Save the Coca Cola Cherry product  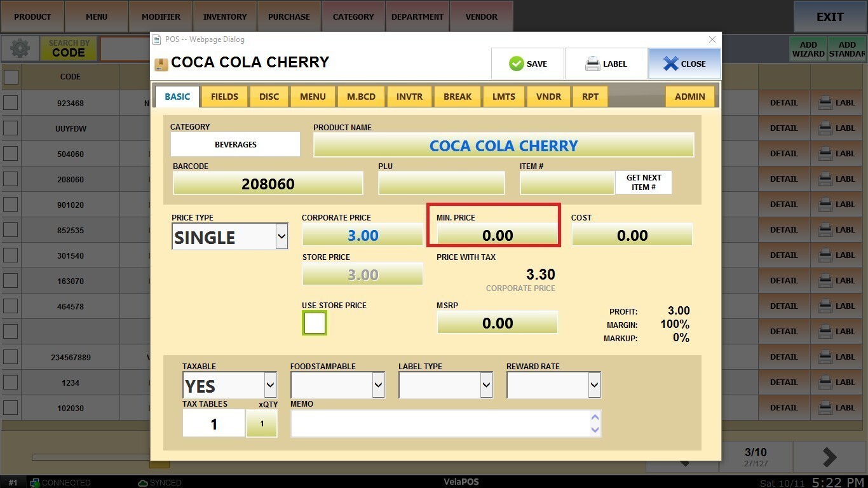pyautogui.click(x=527, y=64)
